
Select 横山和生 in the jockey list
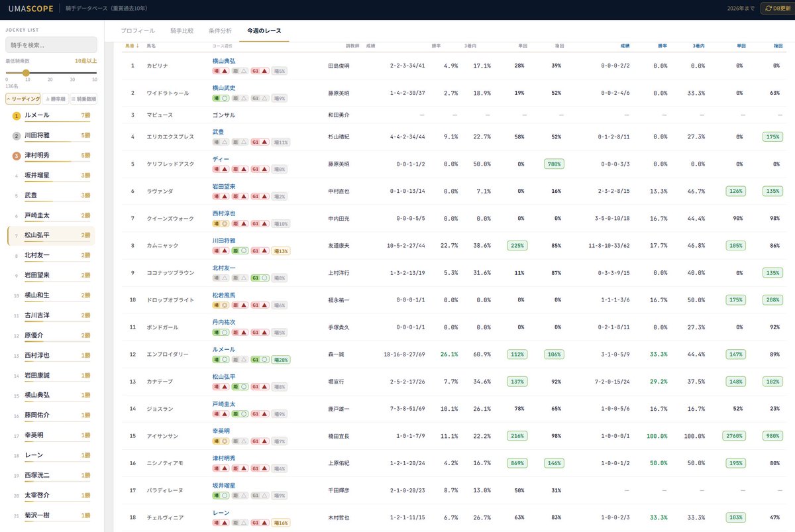click(51, 295)
